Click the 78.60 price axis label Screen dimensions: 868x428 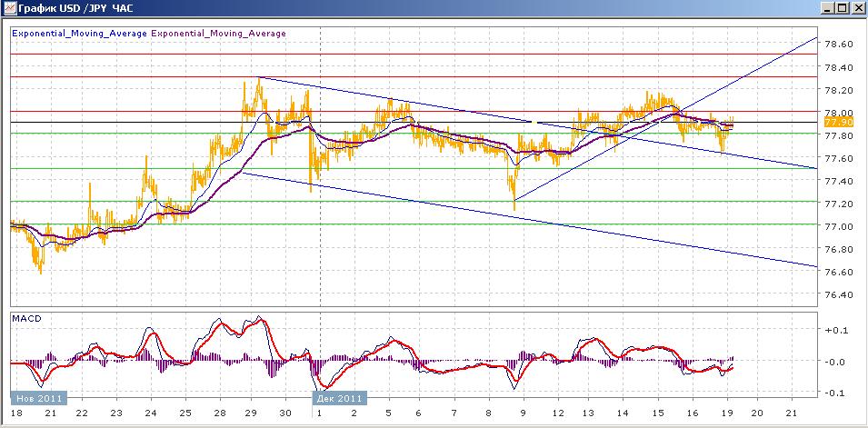click(838, 45)
